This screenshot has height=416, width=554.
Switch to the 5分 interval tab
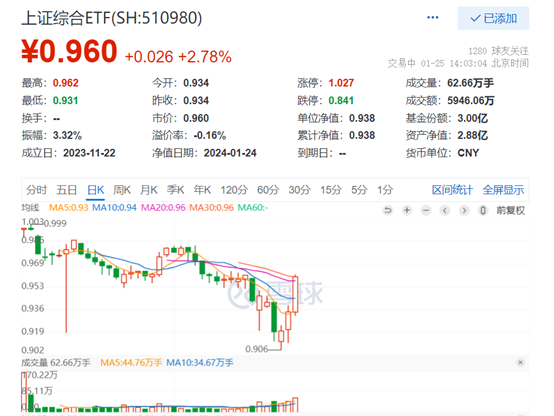coord(359,190)
